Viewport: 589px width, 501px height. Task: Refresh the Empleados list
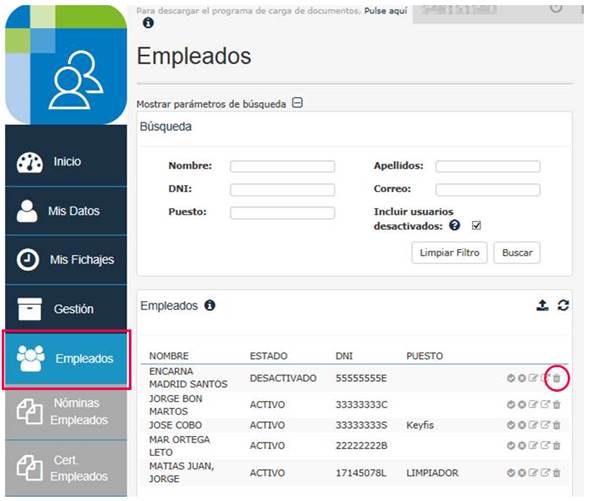(563, 305)
